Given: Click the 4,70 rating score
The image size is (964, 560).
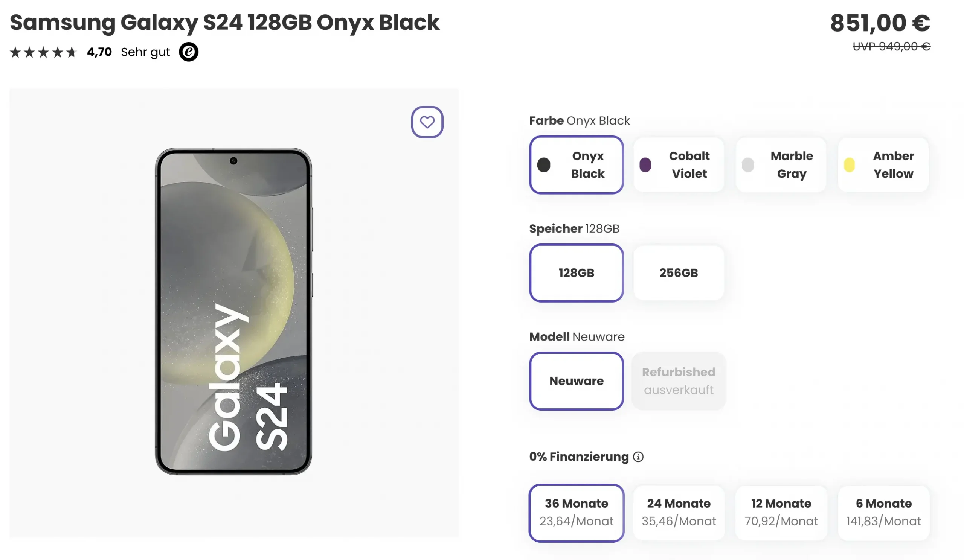Looking at the screenshot, I should click(x=99, y=52).
